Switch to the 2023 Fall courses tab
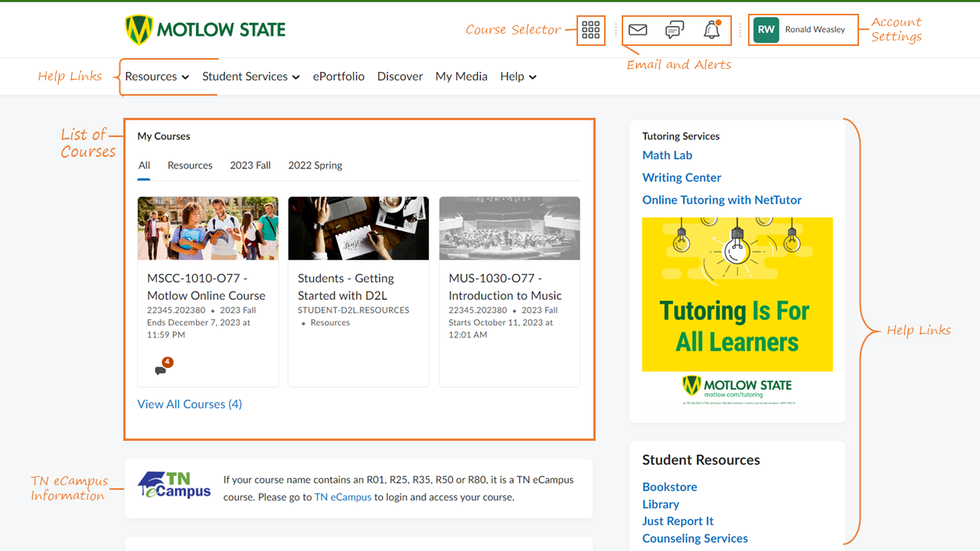Screen dimensions: 980x551 (250, 165)
